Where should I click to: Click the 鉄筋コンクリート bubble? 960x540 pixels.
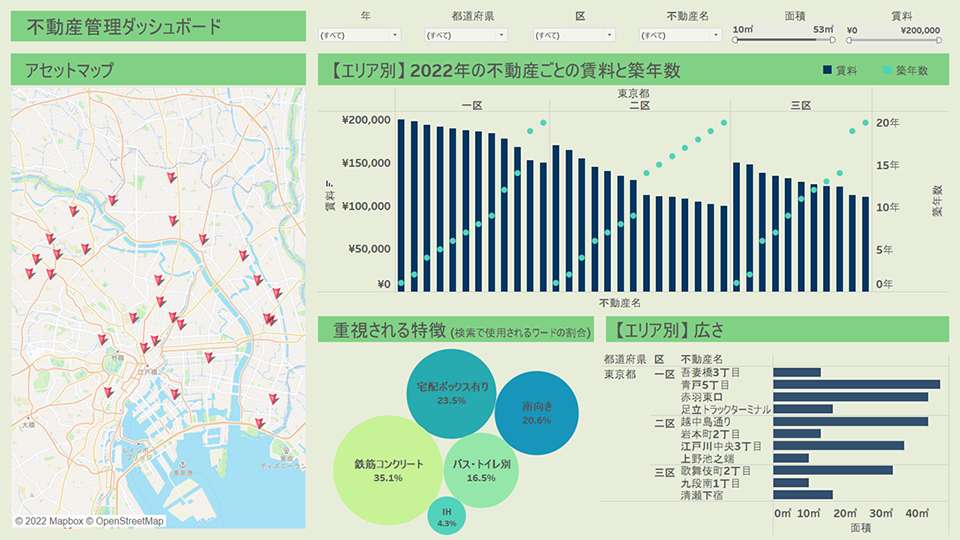click(388, 469)
